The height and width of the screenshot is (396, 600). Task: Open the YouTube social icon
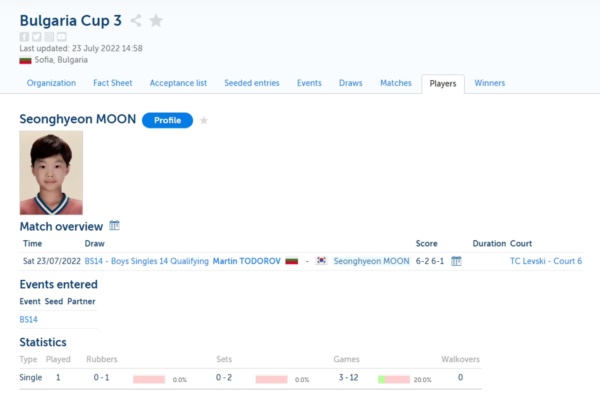tap(62, 37)
